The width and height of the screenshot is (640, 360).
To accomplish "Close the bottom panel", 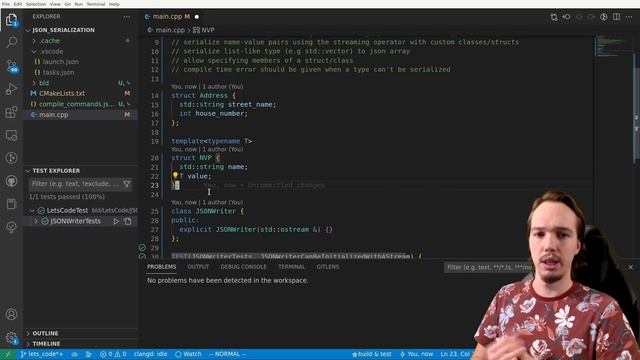I will (x=631, y=267).
